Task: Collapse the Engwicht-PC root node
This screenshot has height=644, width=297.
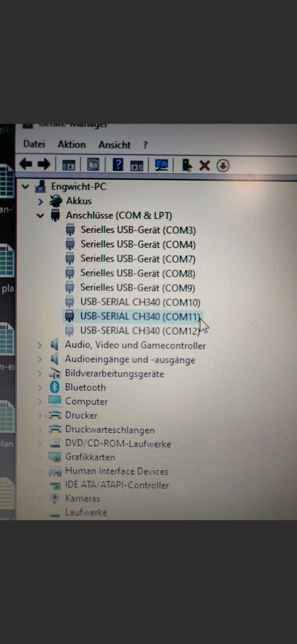Action: point(25,187)
